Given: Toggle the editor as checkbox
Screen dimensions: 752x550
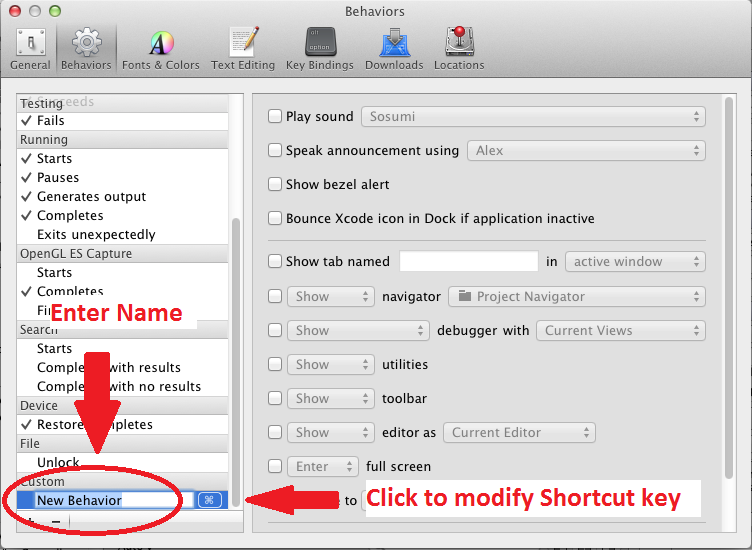Looking at the screenshot, I should point(275,432).
